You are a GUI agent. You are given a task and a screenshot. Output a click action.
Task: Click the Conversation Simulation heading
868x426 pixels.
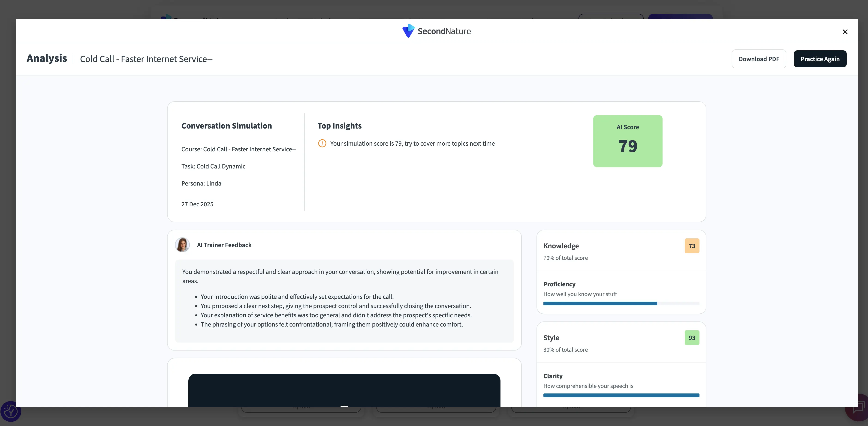click(x=226, y=126)
